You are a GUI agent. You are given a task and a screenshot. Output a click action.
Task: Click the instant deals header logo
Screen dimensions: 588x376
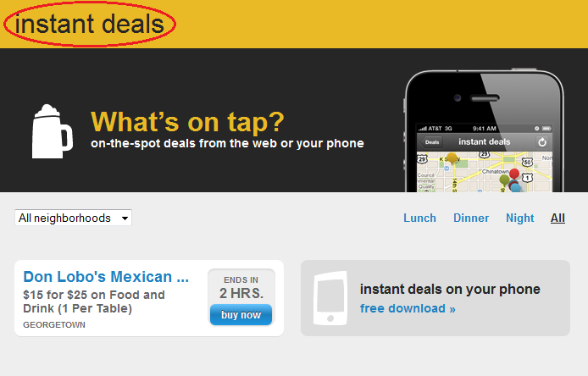tap(90, 24)
